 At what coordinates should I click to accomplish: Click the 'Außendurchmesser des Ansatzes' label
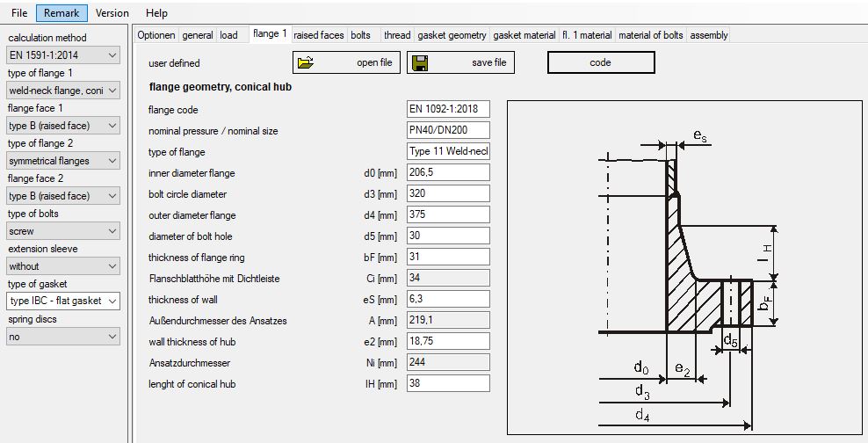[x=218, y=321]
